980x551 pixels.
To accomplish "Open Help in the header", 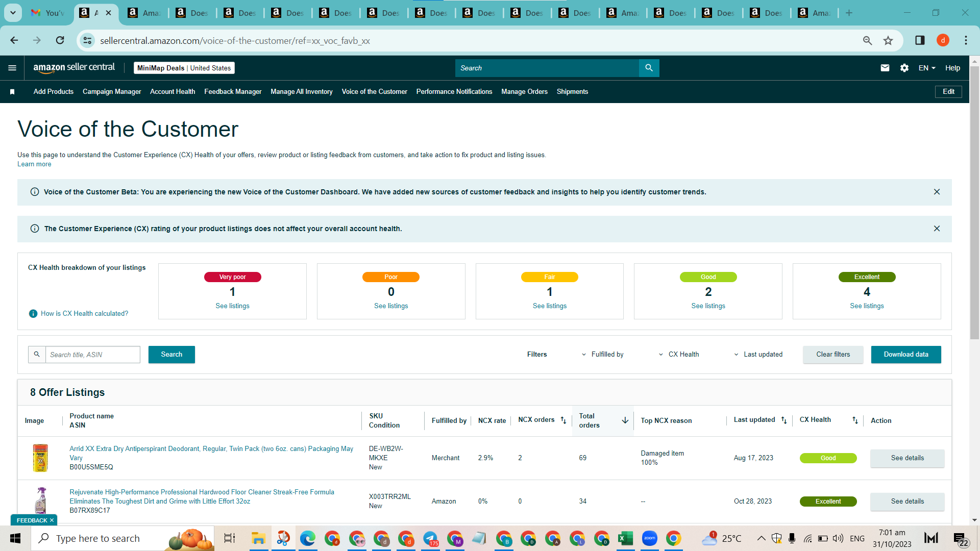I will (x=952, y=68).
